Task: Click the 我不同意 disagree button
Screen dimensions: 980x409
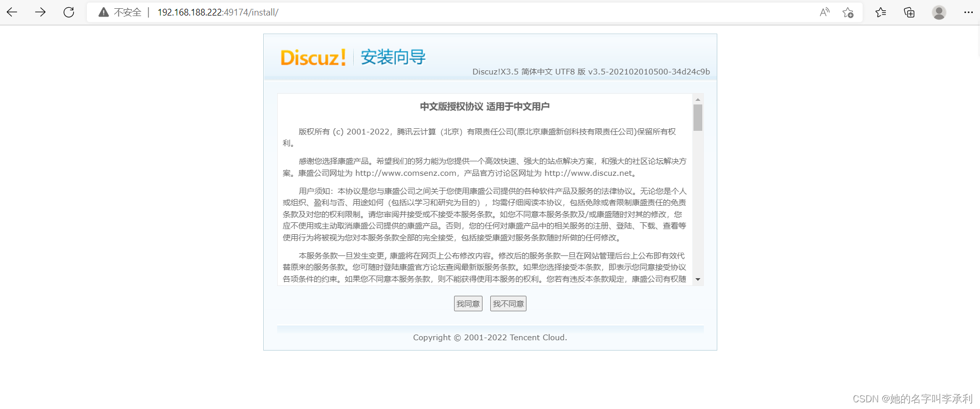Action: [508, 304]
